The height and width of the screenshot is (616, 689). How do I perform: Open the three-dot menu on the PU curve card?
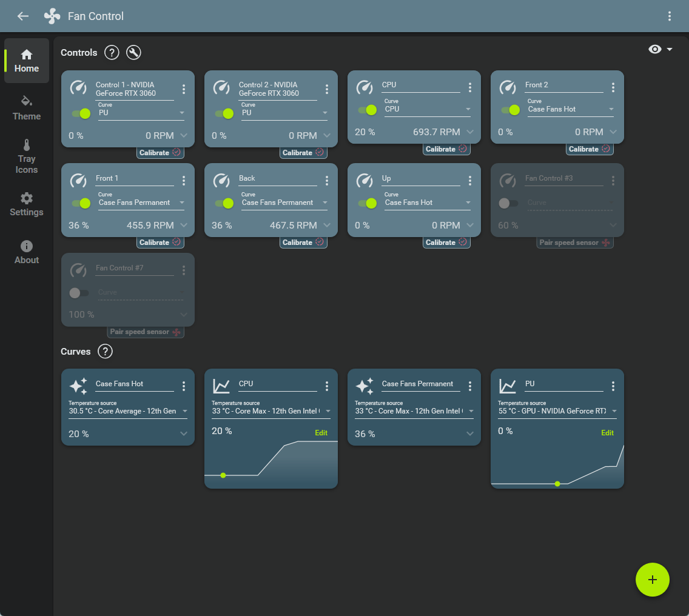click(x=613, y=386)
